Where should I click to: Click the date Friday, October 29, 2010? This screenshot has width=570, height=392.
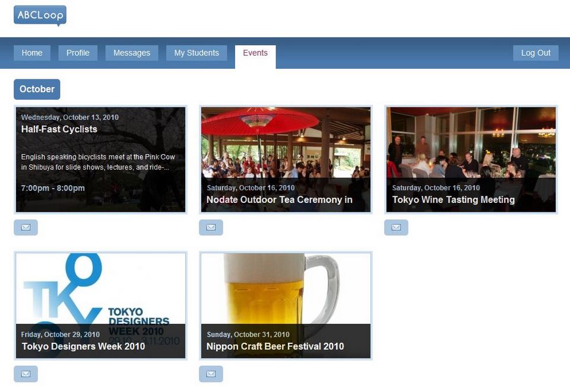pyautogui.click(x=61, y=334)
